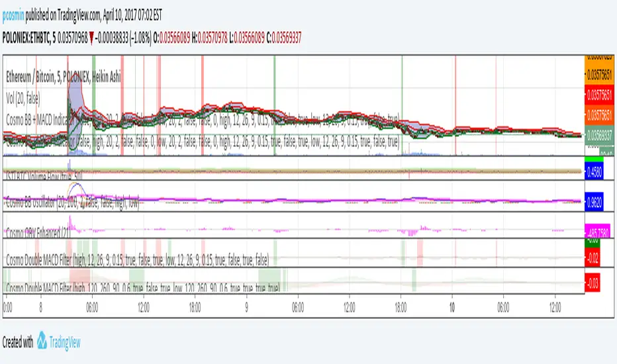The width and height of the screenshot is (617, 364).
Task: Click the date 10 label on the time axis
Action: pos(452,307)
